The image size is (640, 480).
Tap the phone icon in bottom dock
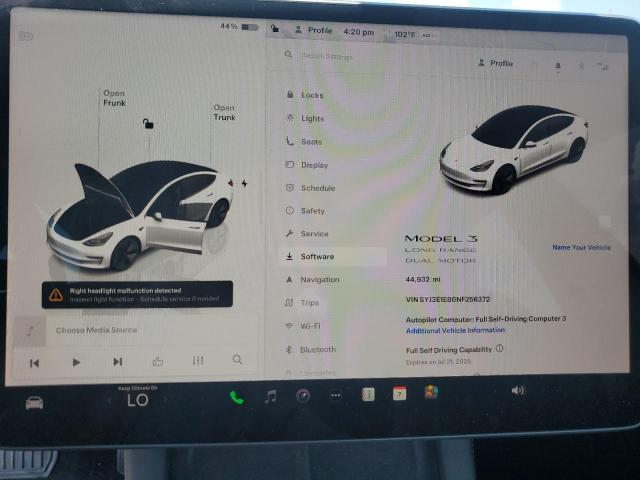pos(237,397)
